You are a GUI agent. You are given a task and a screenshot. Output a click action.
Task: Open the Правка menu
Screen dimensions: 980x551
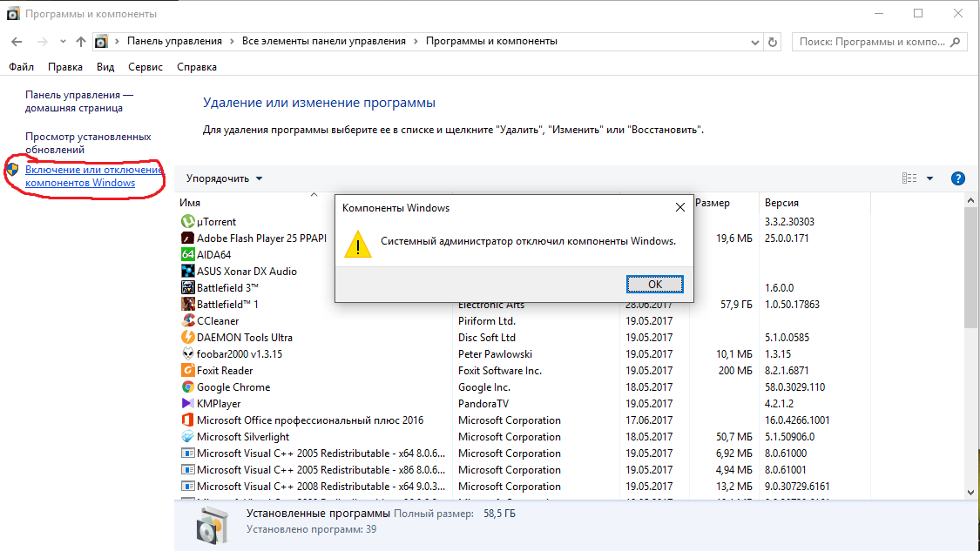coord(65,67)
